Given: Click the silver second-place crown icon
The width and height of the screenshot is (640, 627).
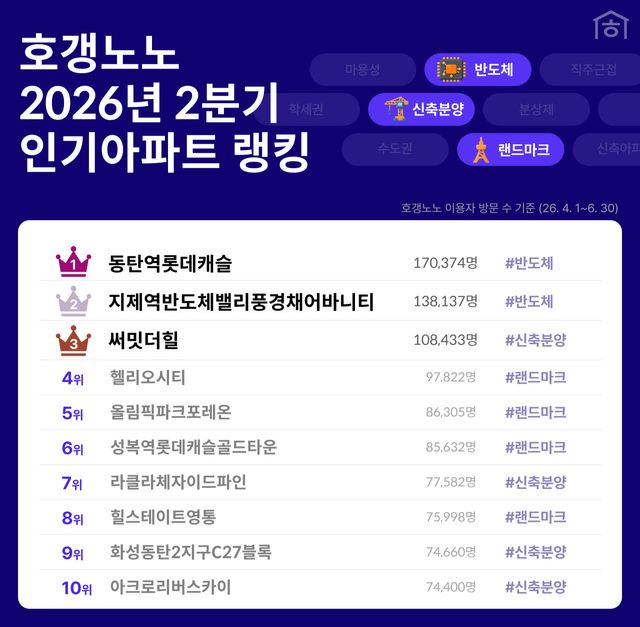Looking at the screenshot, I should [x=73, y=301].
